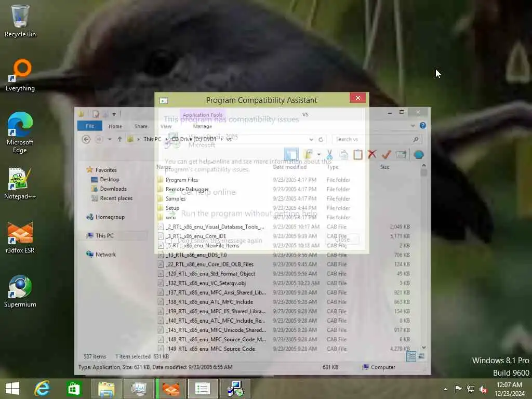Image resolution: width=532 pixels, height=399 pixels.
Task: Select the Microsoft Edge desktop shortcut
Action: [20, 132]
